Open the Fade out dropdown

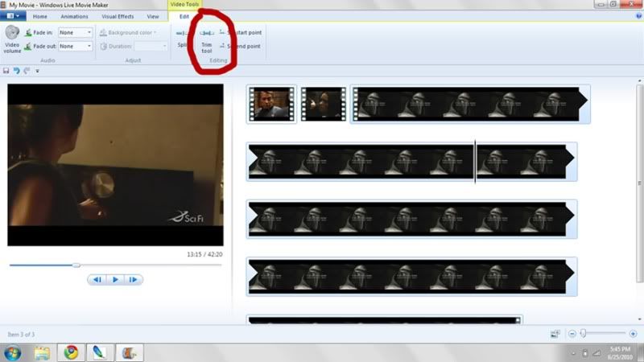pyautogui.click(x=75, y=46)
